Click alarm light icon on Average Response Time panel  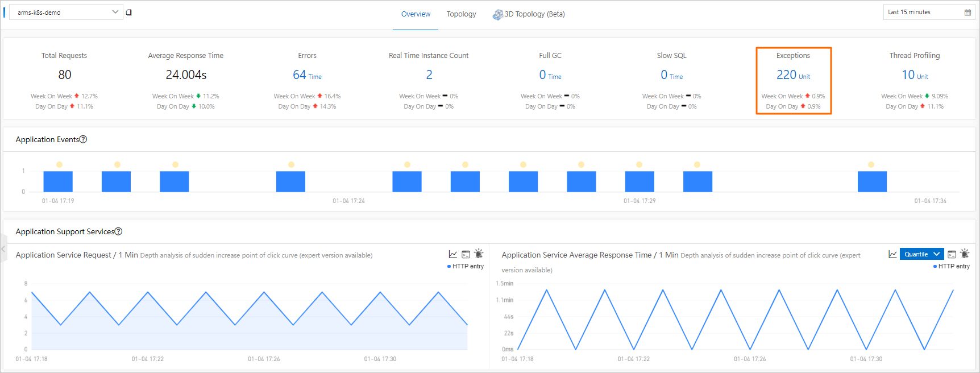coord(965,254)
